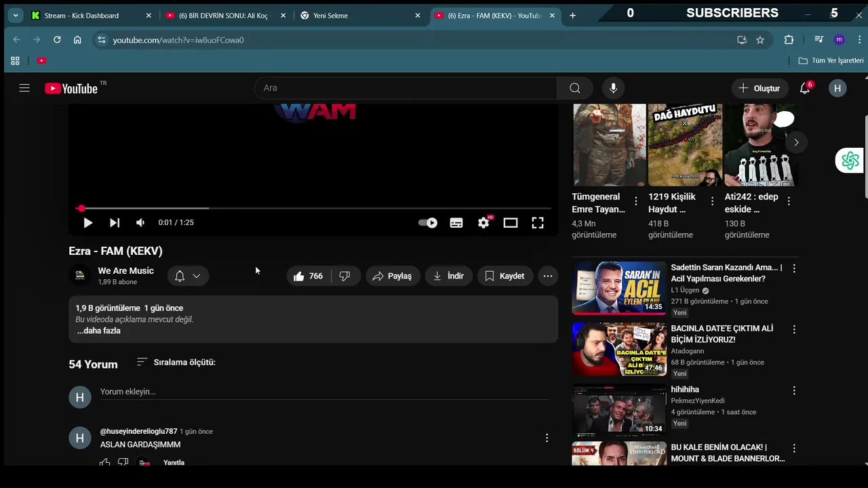Click the magnifier search button
This screenshot has height=488, width=868.
[x=575, y=88]
